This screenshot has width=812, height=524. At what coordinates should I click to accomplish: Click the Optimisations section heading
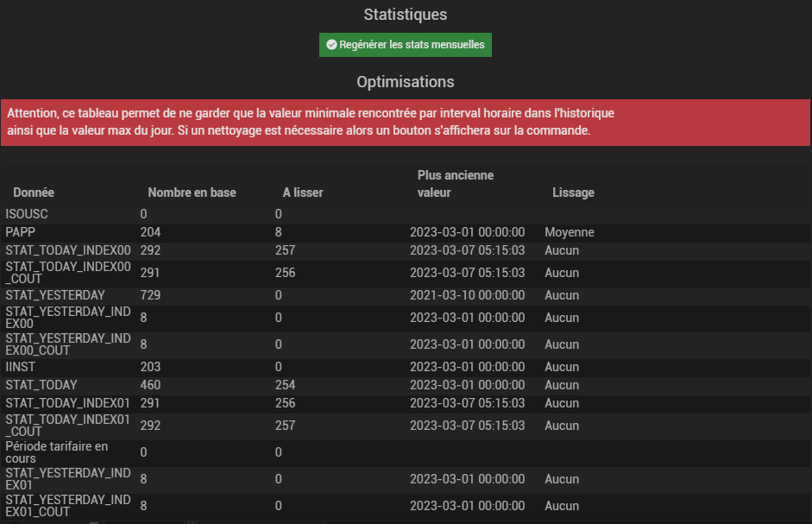tap(405, 82)
